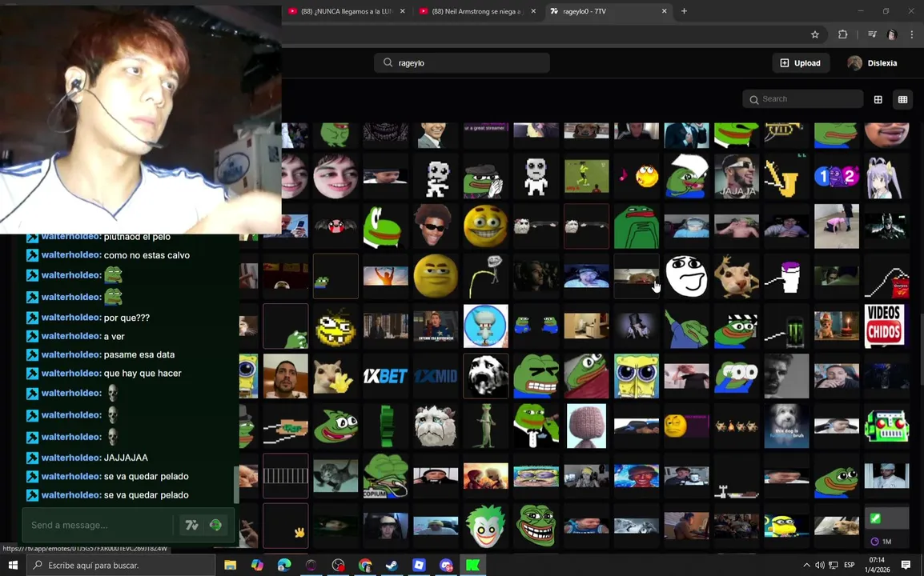Open the soccer referee emote
Image resolution: width=924 pixels, height=576 pixels.
[586, 175]
